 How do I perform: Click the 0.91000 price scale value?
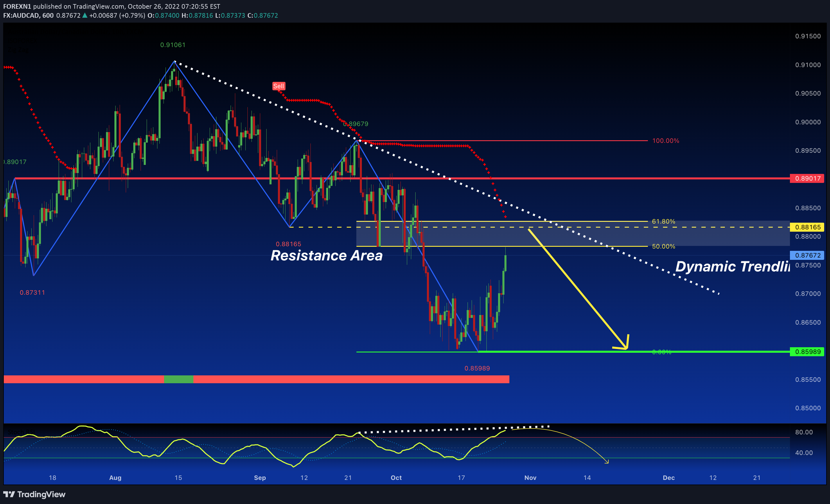(808, 65)
